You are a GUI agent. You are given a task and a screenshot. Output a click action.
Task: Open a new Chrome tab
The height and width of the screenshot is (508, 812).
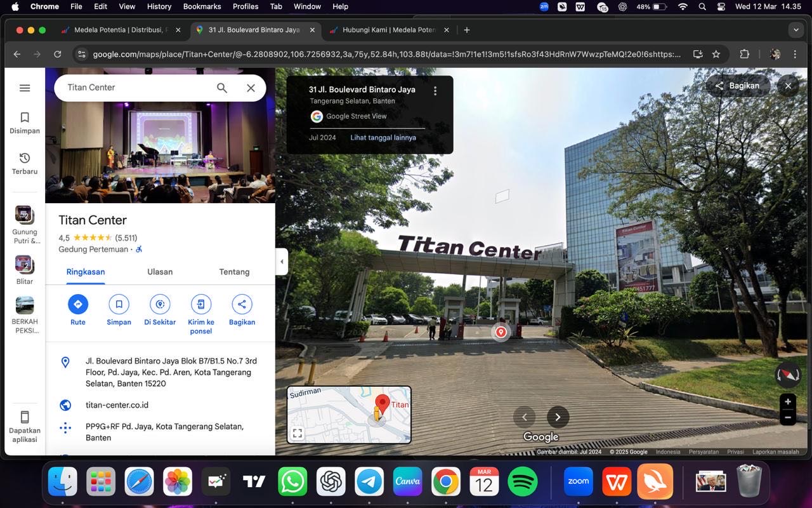tap(467, 30)
